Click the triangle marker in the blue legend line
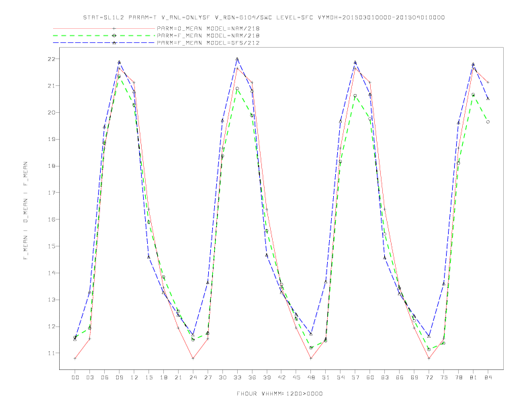Viewport: 532px width, 411px height. (114, 43)
